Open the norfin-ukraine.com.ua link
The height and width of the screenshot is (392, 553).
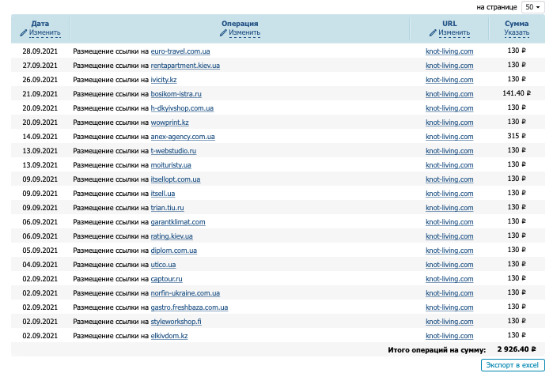click(185, 293)
